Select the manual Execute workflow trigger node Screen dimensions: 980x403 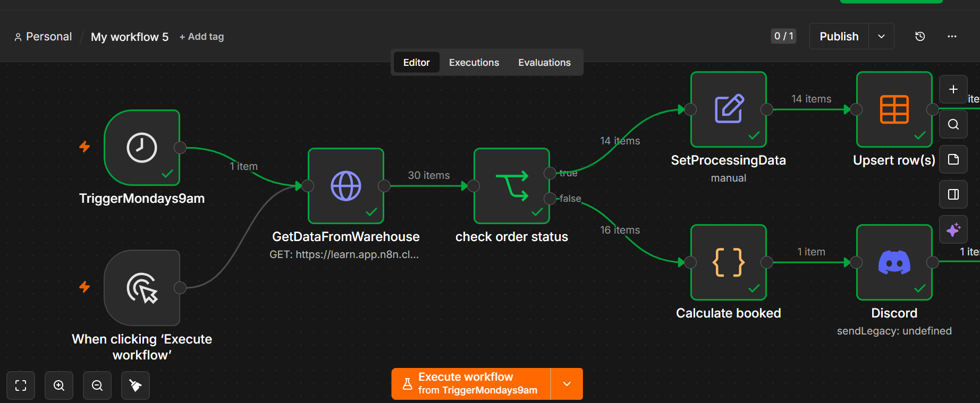[142, 288]
